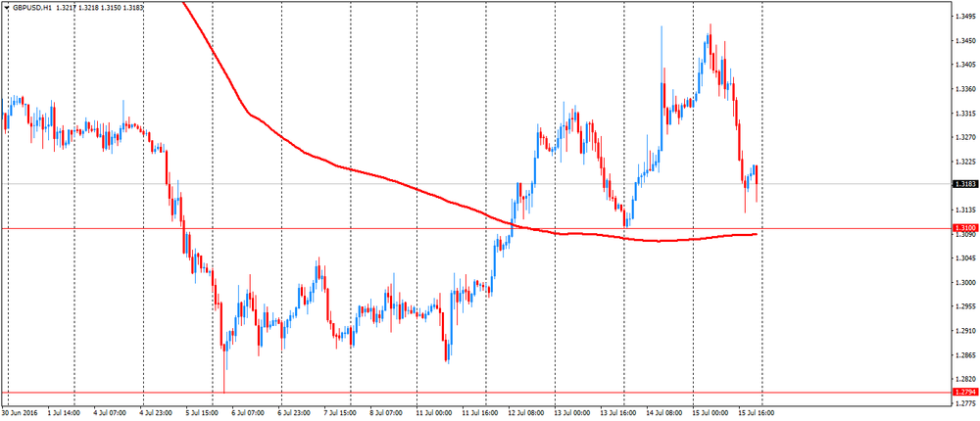The width and height of the screenshot is (980, 421).
Task: Click the 1.3315 price axis label
Action: tap(965, 114)
